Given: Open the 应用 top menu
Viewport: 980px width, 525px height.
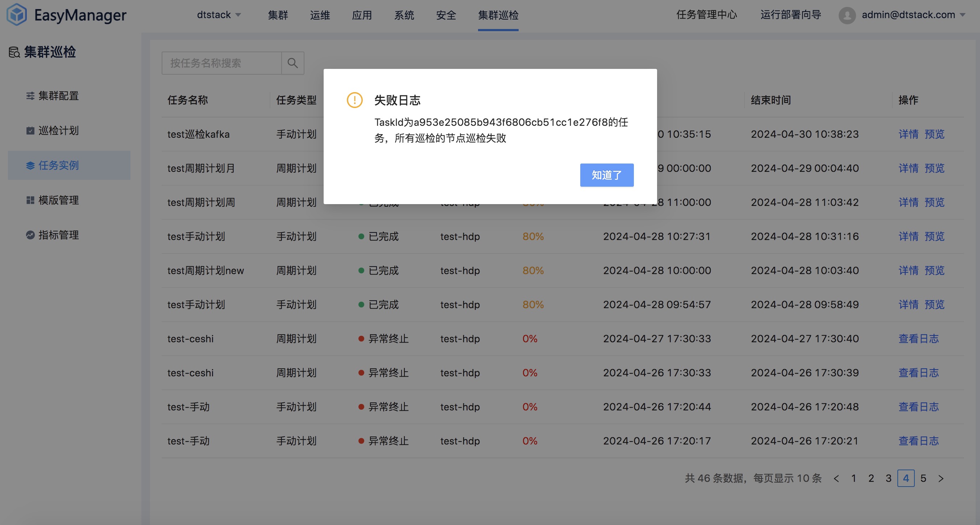Looking at the screenshot, I should click(x=362, y=15).
